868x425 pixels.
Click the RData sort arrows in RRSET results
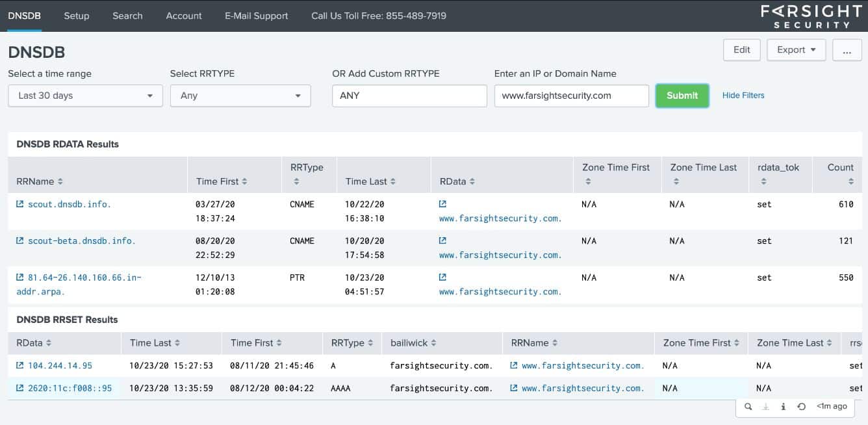48,343
